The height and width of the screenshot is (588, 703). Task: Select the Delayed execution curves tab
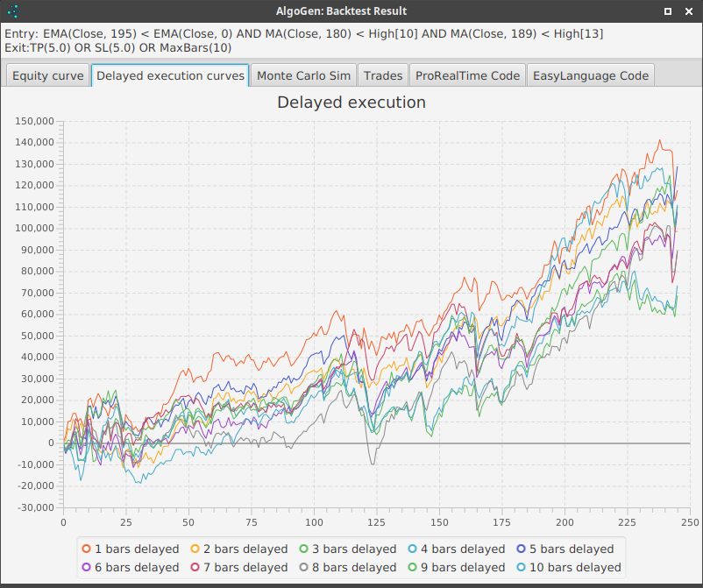coord(170,75)
